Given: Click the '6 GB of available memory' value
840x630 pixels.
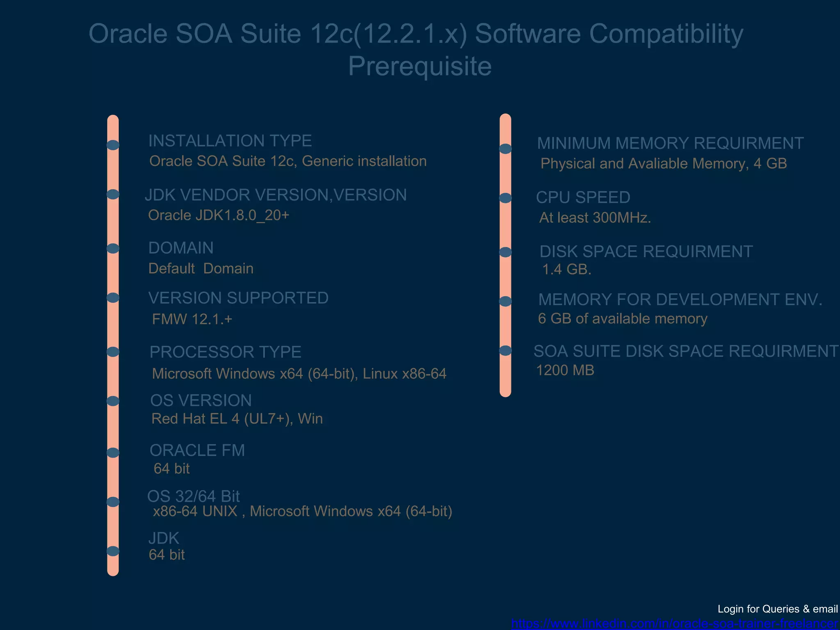Looking at the screenshot, I should pyautogui.click(x=623, y=319).
